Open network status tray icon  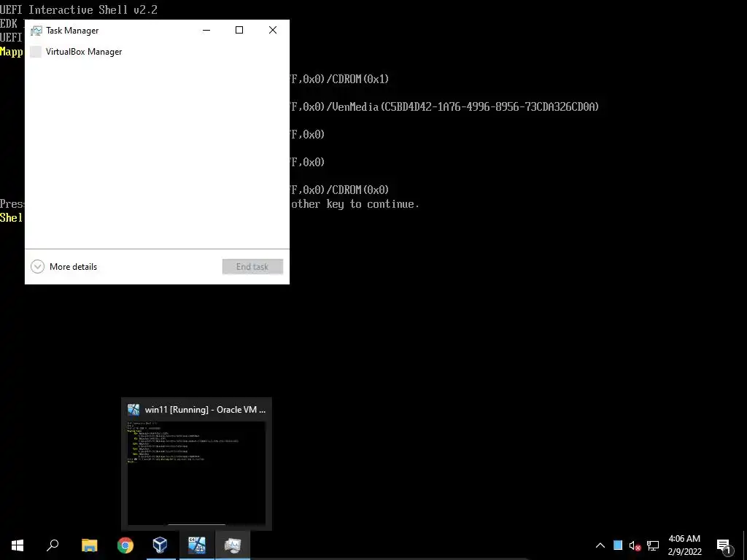tap(653, 545)
